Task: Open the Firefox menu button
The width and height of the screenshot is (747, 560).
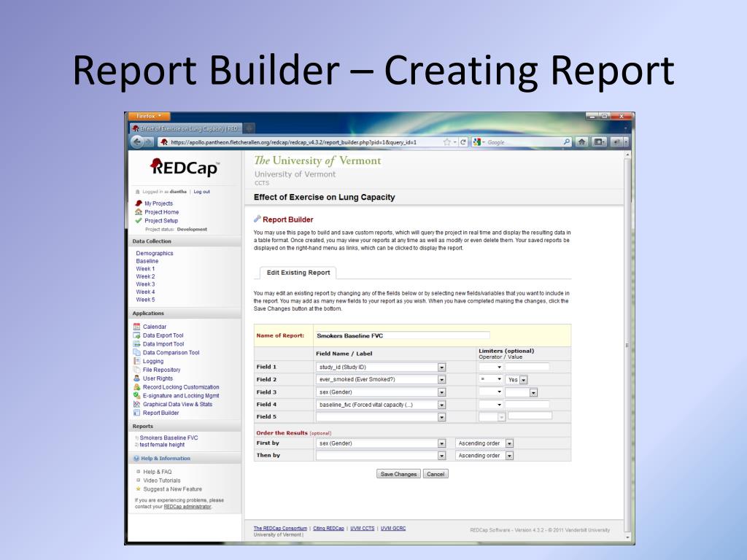Action: (x=149, y=116)
